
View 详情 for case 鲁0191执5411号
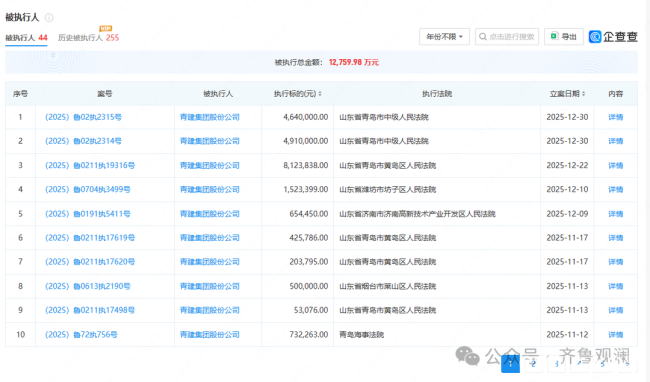[x=616, y=214]
